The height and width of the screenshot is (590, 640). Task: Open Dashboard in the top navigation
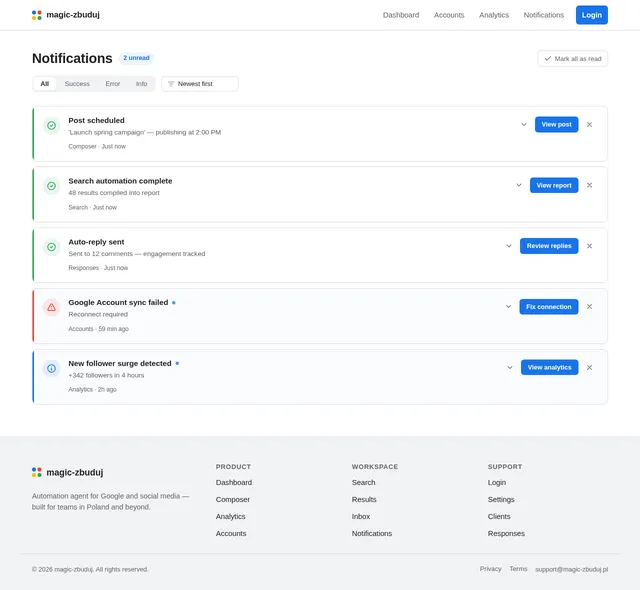[401, 15]
